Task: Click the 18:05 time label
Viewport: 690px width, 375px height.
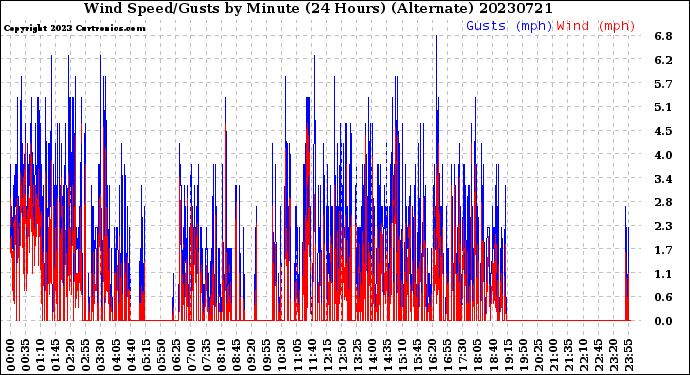Action: pyautogui.click(x=478, y=355)
